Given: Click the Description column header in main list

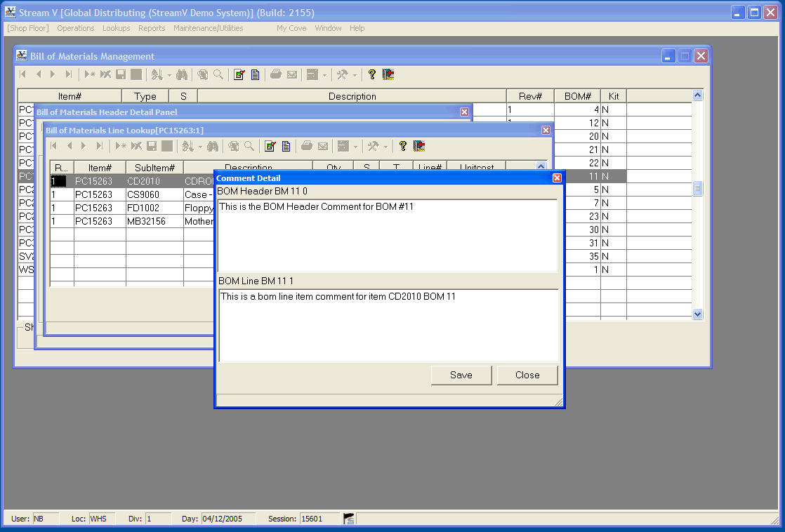Looking at the screenshot, I should tap(352, 96).
